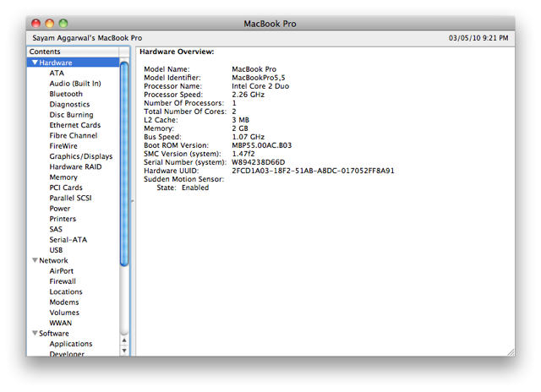Select Graphics/Displays in the sidebar
Screen dimensions: 541x392
click(80, 156)
